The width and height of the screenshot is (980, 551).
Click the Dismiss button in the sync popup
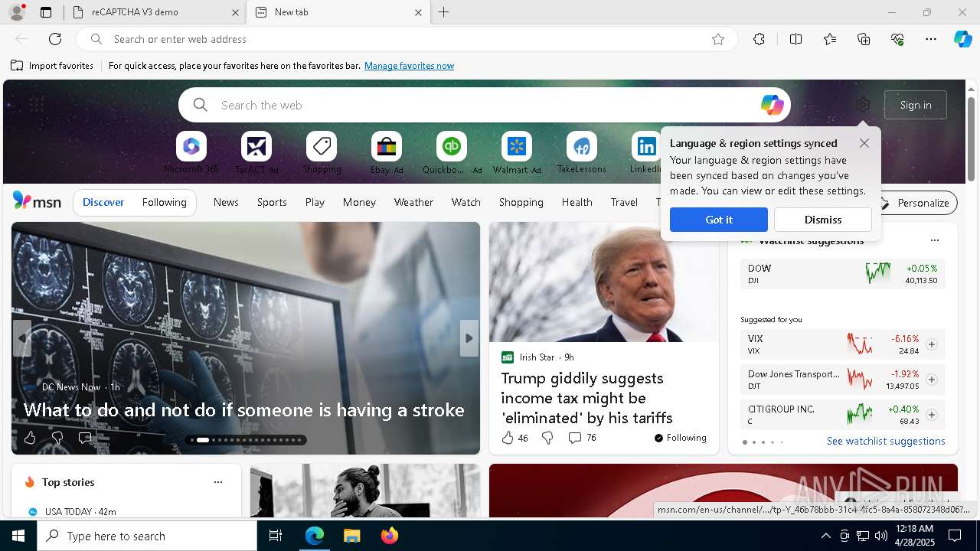[x=823, y=220]
